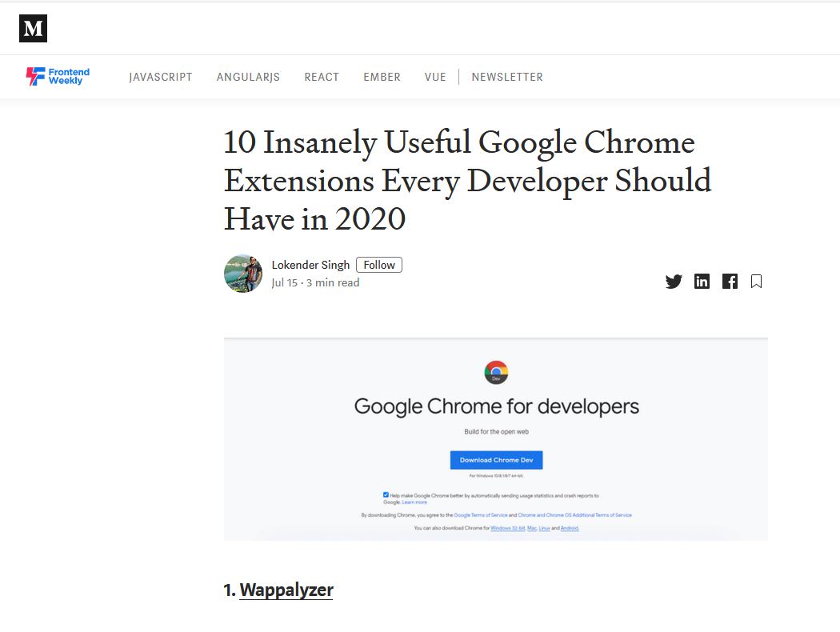
Task: Select the VUE section
Action: (x=435, y=77)
